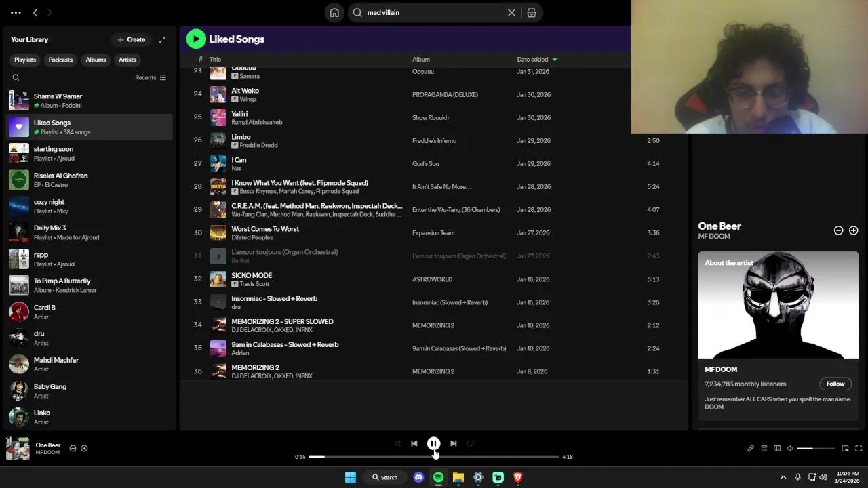
Task: Open Dilated Peoples artist link
Action: pyautogui.click(x=252, y=237)
